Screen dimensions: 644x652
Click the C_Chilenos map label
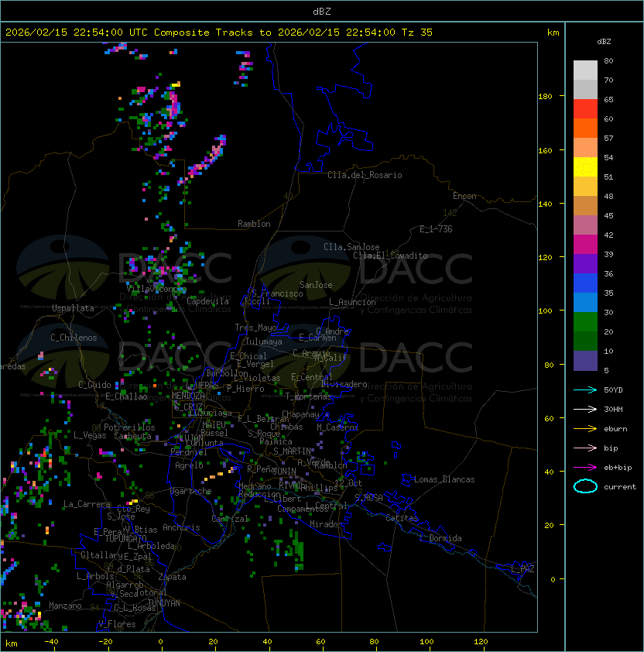(74, 338)
